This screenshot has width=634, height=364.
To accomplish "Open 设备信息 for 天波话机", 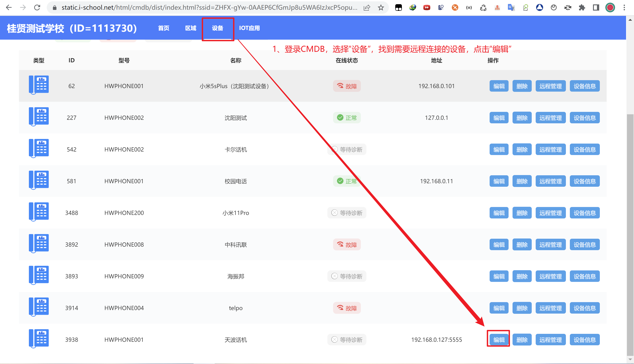I will coord(584,340).
